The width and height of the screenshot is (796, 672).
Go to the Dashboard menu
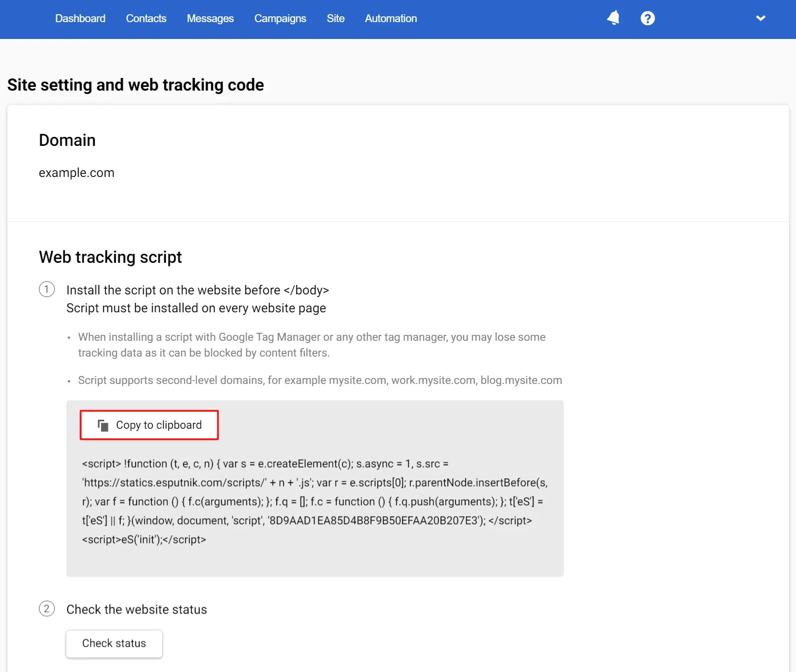[x=80, y=18]
